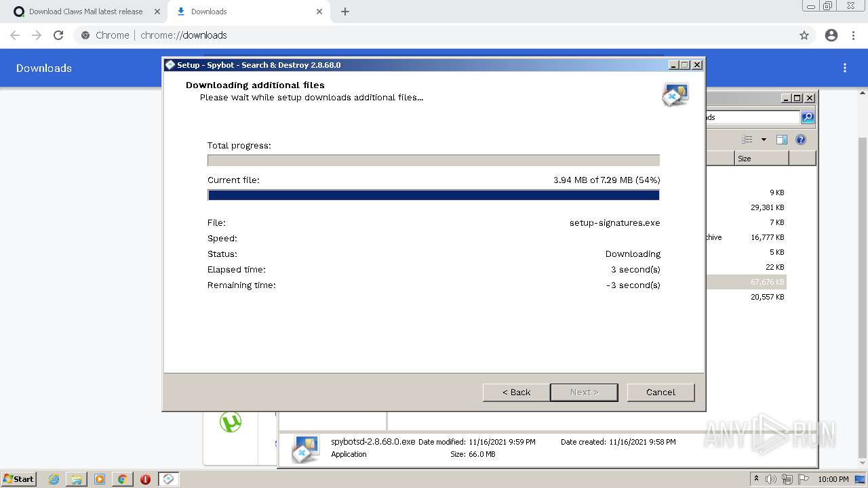Image resolution: width=868 pixels, height=488 pixels.
Task: Click the uTorrent icon on downloads page
Action: 231,422
